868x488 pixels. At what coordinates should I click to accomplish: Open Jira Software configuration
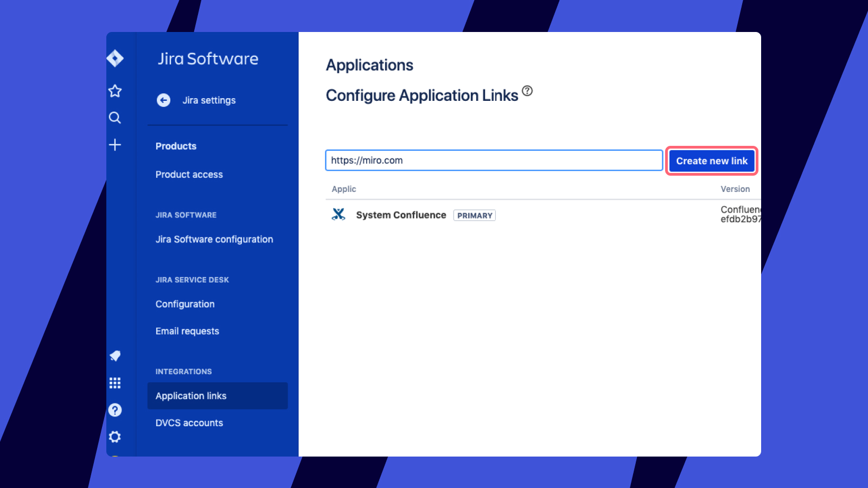[214, 239]
